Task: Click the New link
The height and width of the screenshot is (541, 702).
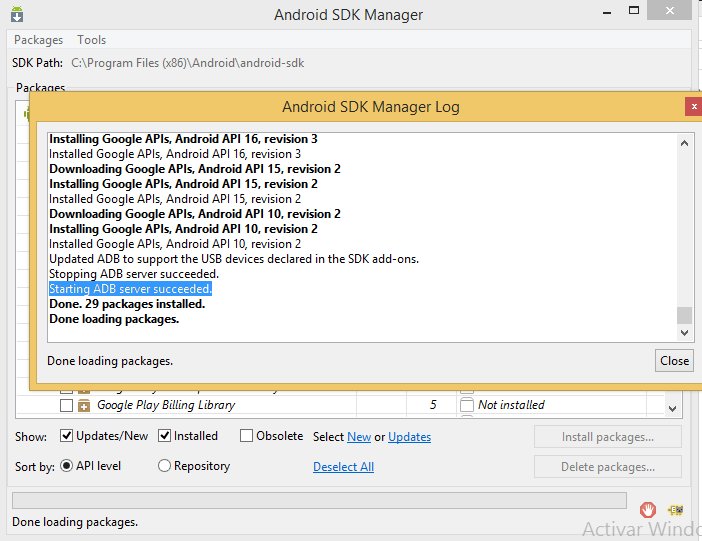Action: coord(359,437)
